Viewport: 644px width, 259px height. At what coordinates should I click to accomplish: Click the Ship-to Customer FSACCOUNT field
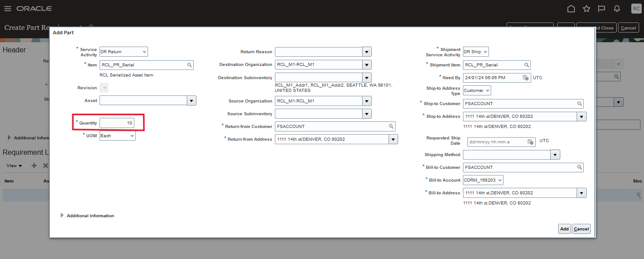pyautogui.click(x=523, y=104)
